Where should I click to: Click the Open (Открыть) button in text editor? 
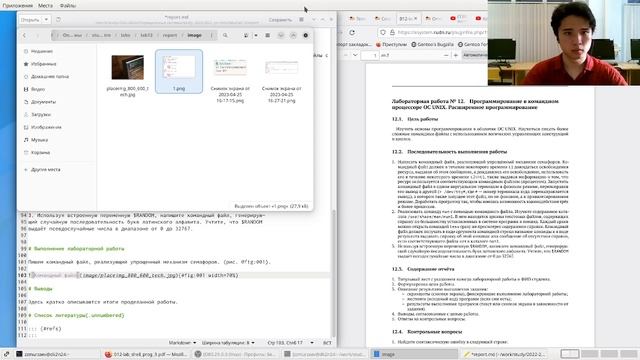click(30, 20)
